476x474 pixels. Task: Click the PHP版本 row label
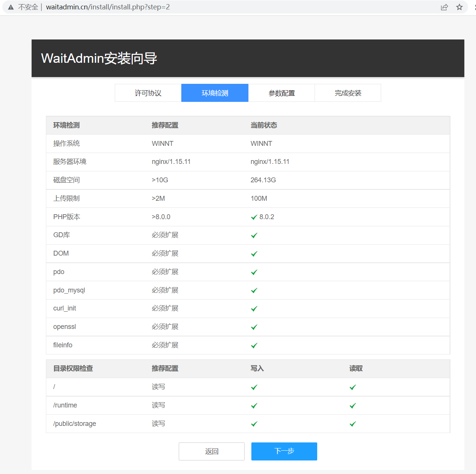[x=67, y=217]
